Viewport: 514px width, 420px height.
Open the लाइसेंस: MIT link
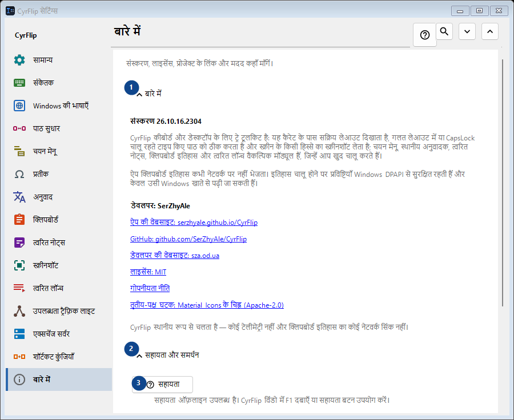[x=148, y=272]
